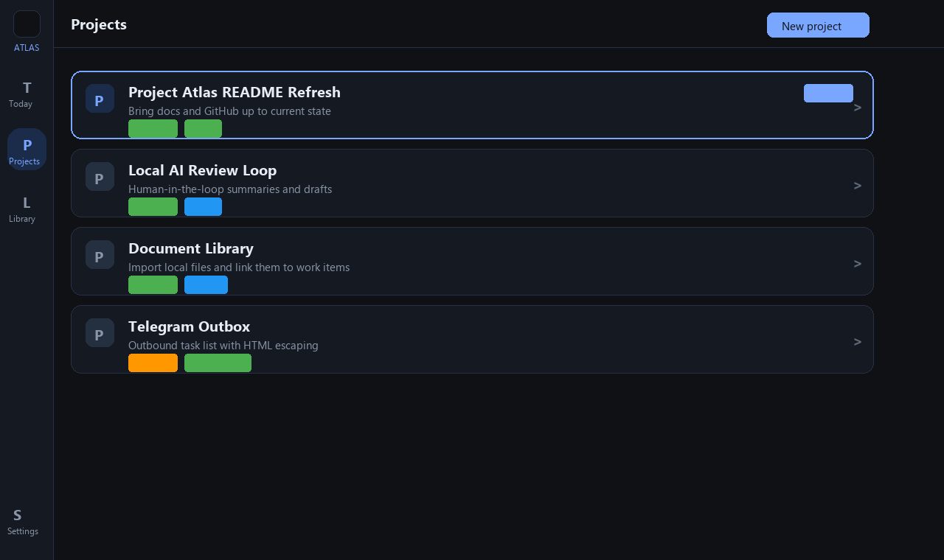Click the orange tag under Telegram Outbox
Image resolution: width=944 pixels, height=560 pixels.
(x=153, y=363)
